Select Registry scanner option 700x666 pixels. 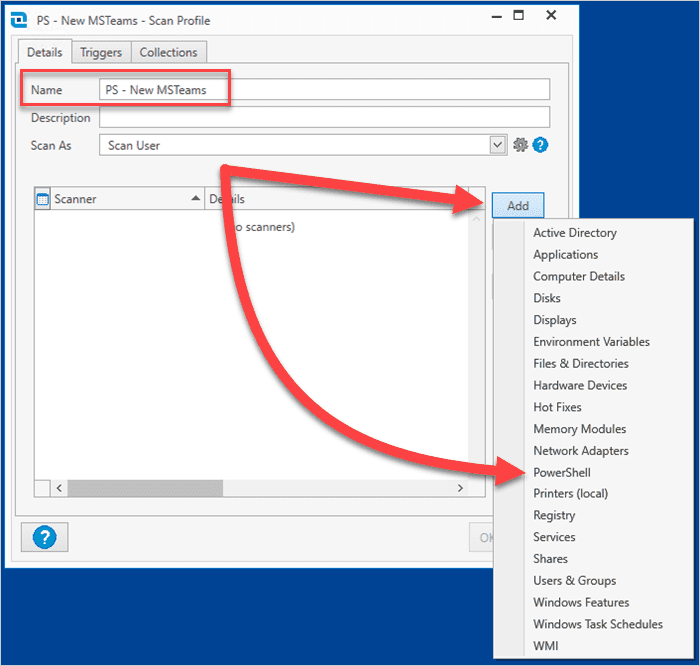click(554, 516)
